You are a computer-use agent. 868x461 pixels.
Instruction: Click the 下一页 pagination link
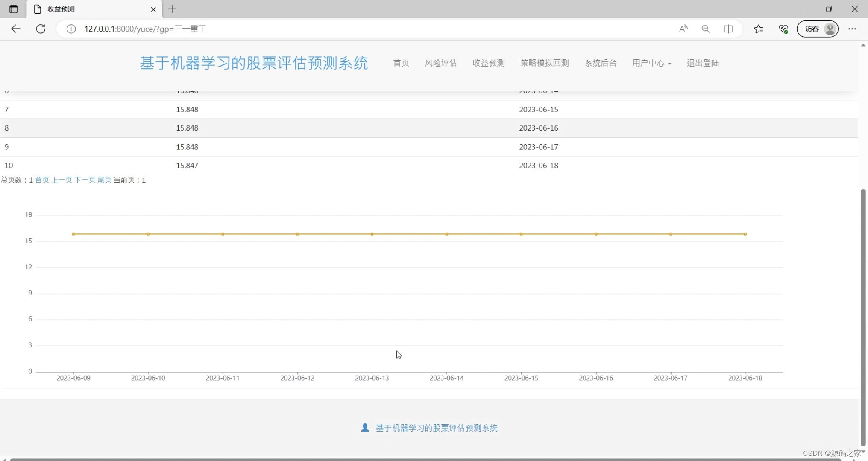coord(85,180)
